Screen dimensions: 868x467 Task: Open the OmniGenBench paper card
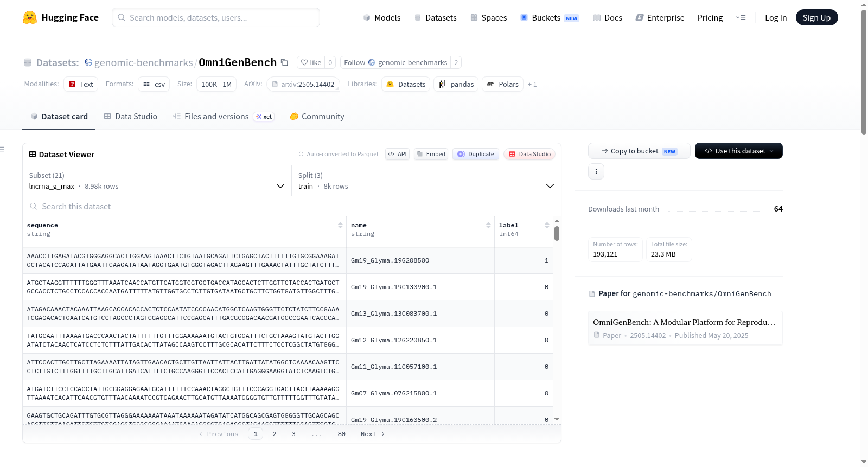click(685, 328)
